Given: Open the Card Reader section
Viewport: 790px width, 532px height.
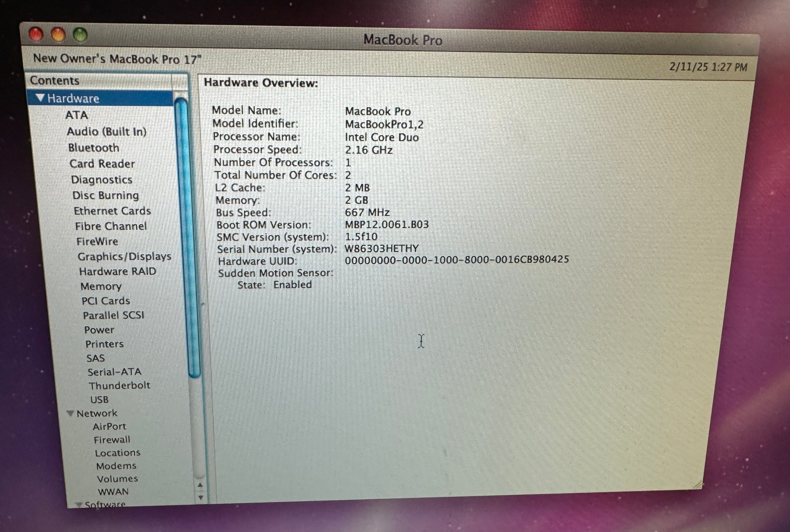Looking at the screenshot, I should click(x=102, y=164).
